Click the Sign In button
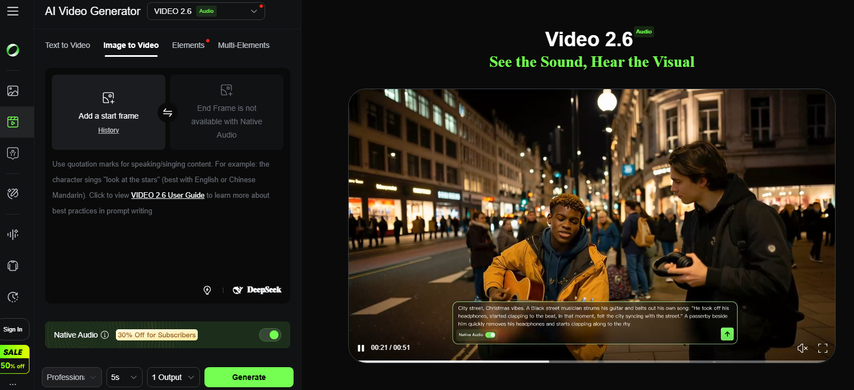This screenshot has height=390, width=854. tap(13, 330)
